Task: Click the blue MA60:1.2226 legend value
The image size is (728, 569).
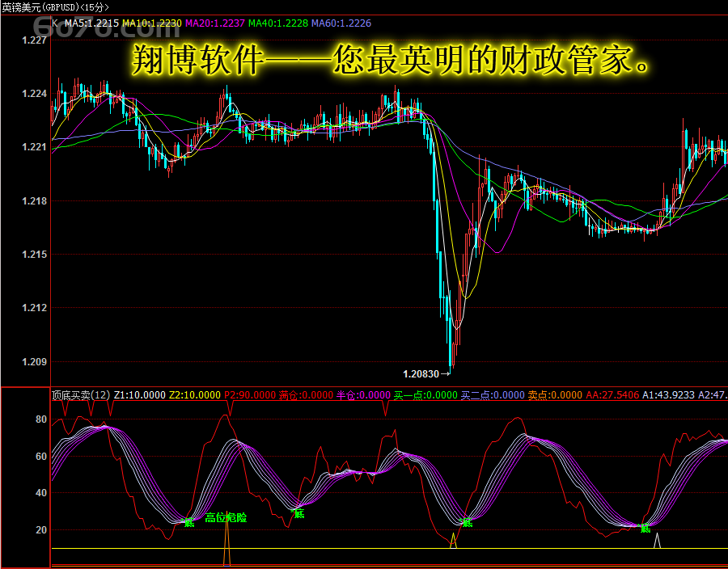Action: pyautogui.click(x=341, y=23)
